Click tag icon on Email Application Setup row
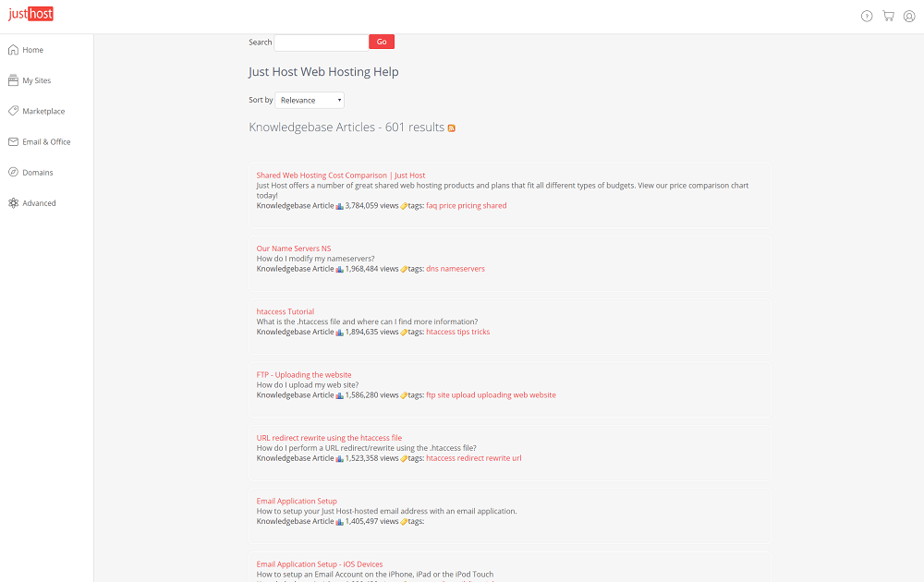 404,522
